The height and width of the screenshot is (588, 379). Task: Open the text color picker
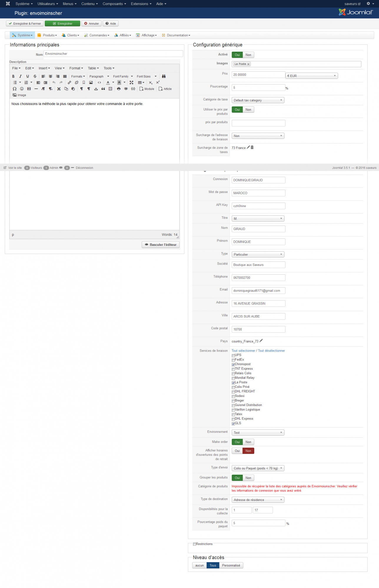pyautogui.click(x=108, y=83)
